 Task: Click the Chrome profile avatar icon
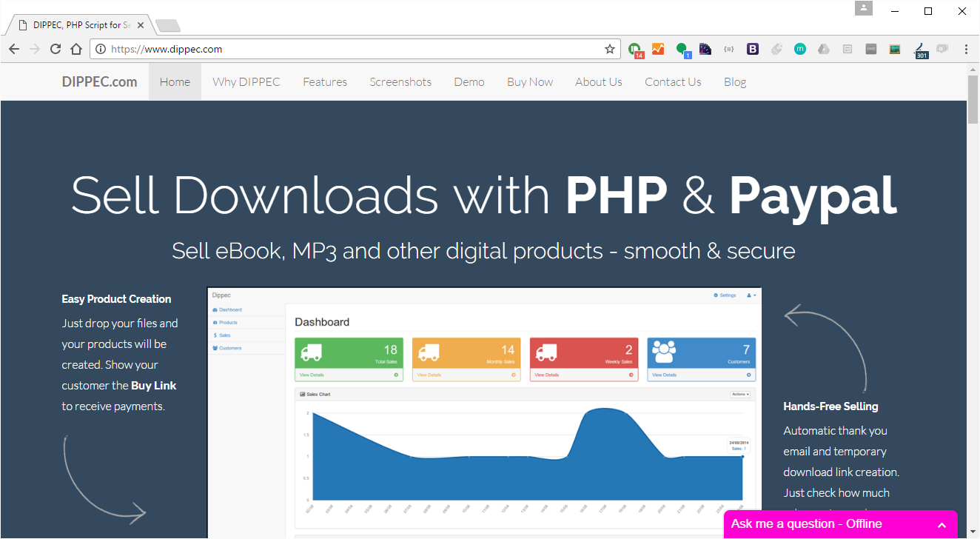[864, 9]
